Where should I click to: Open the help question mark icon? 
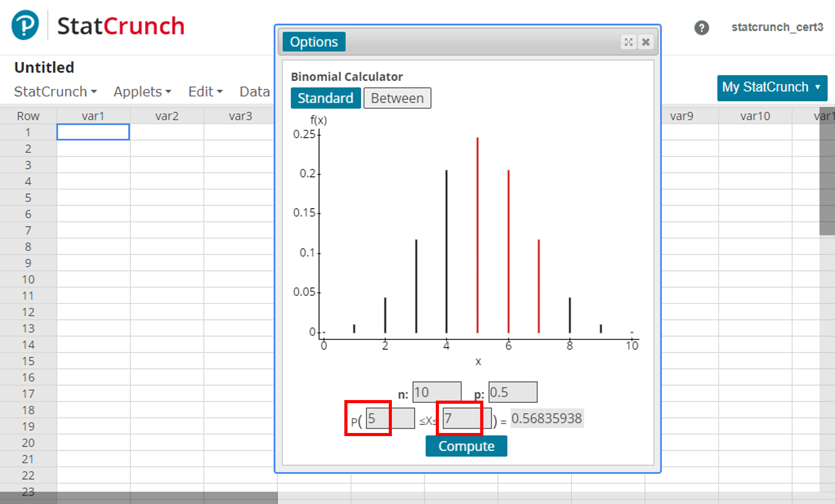coord(701,28)
